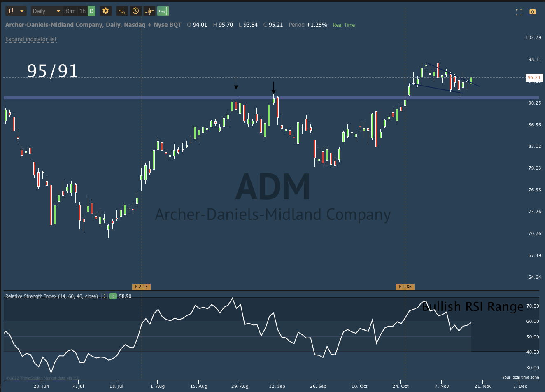The image size is (545, 392).
Task: Enter fullscreen mode with the bracket icon
Action: coord(519,12)
